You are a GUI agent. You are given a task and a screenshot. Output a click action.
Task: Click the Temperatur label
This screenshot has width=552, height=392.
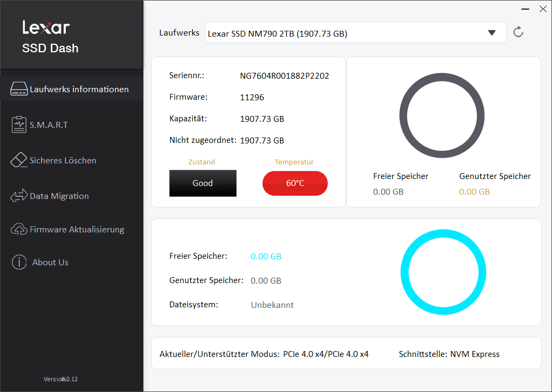click(294, 162)
